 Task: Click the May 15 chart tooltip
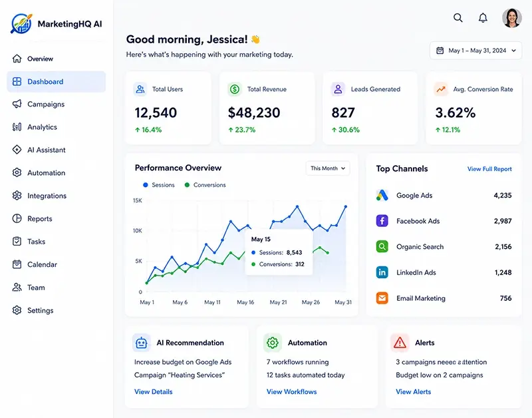point(279,252)
